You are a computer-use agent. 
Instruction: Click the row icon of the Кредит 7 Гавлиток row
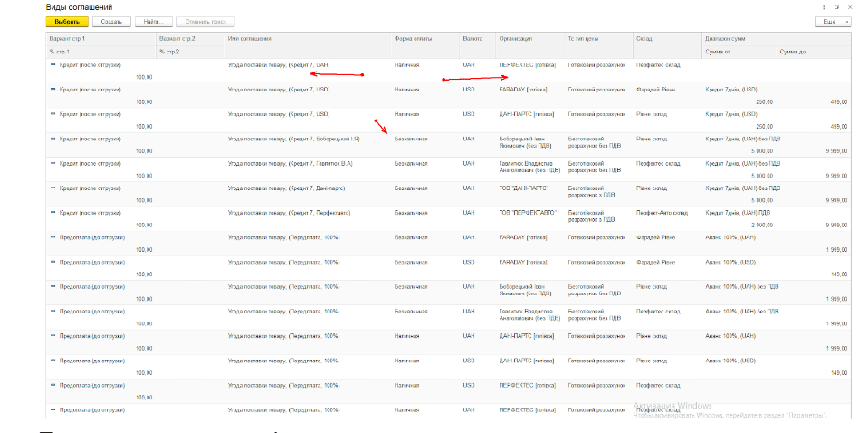click(x=53, y=163)
